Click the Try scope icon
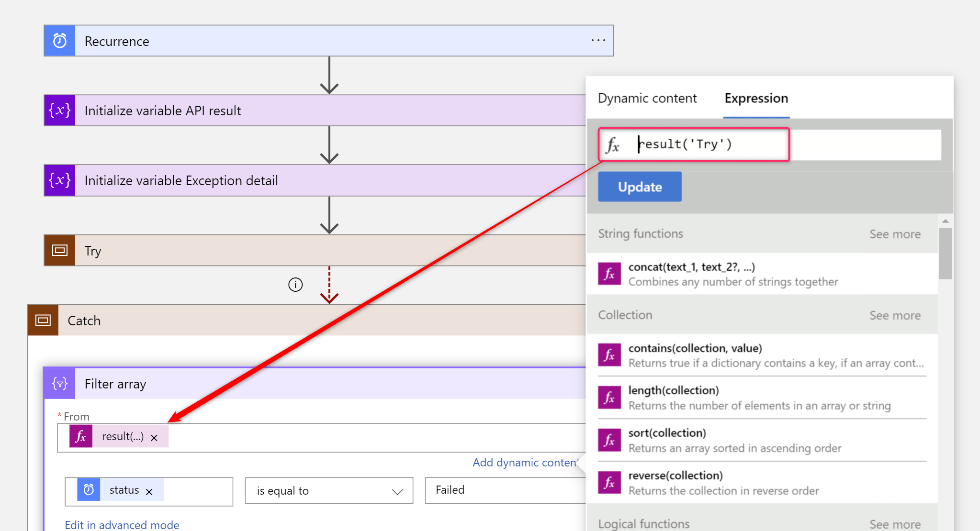 [x=59, y=250]
